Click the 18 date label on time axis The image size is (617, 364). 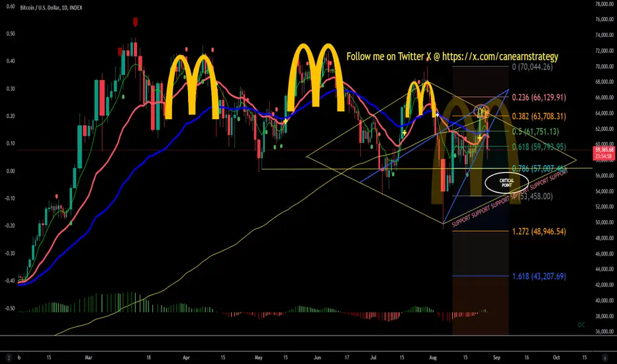(148, 357)
